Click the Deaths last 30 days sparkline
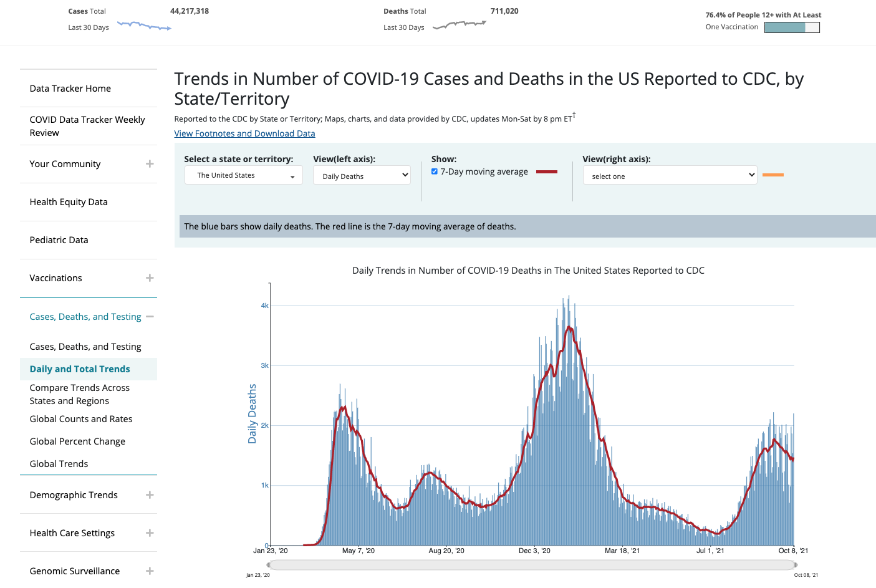876x588 pixels. tap(459, 26)
